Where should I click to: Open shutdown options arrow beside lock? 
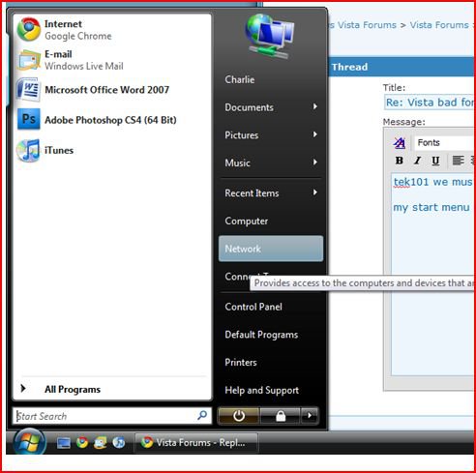click(x=310, y=416)
